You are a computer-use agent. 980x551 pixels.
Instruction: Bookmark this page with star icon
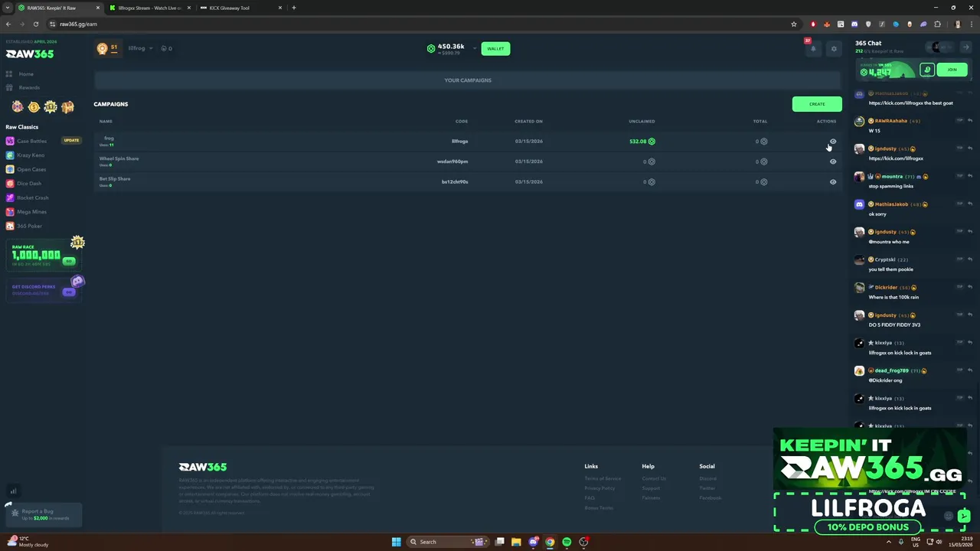tap(794, 24)
